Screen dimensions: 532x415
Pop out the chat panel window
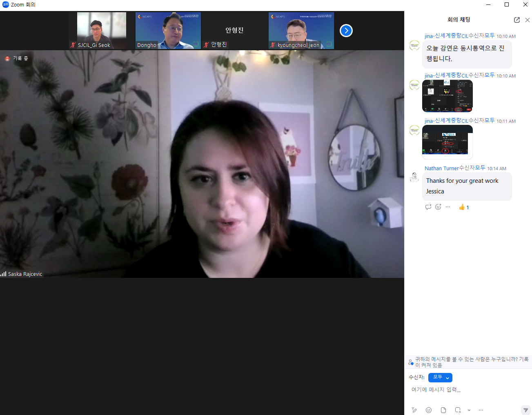(x=516, y=20)
